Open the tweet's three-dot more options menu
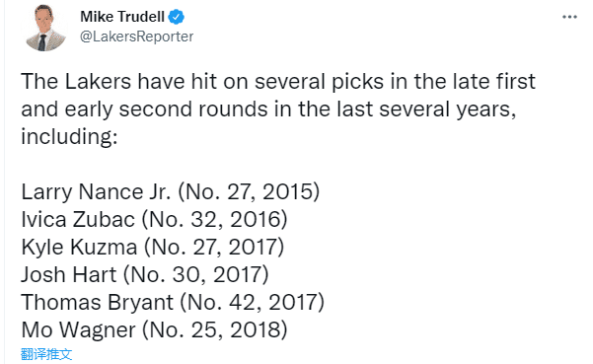This screenshot has width=593, height=364. [569, 17]
